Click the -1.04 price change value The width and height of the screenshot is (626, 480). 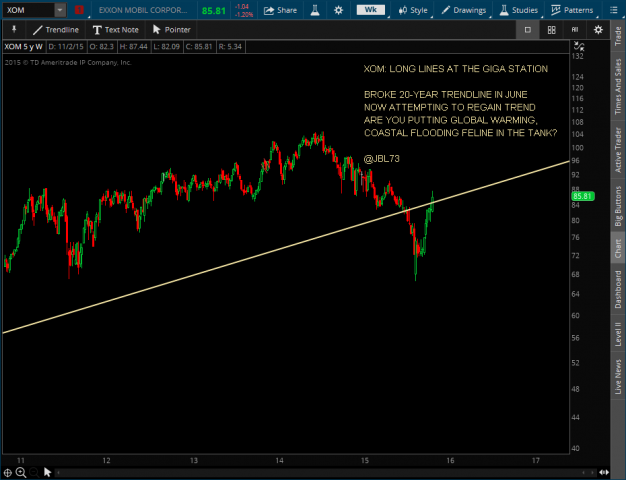click(242, 7)
